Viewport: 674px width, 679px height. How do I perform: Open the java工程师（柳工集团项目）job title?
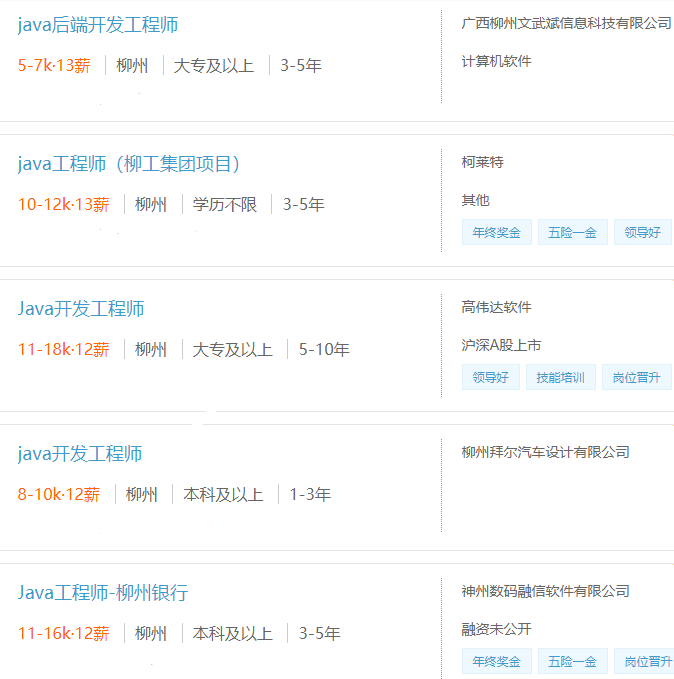(x=129, y=164)
